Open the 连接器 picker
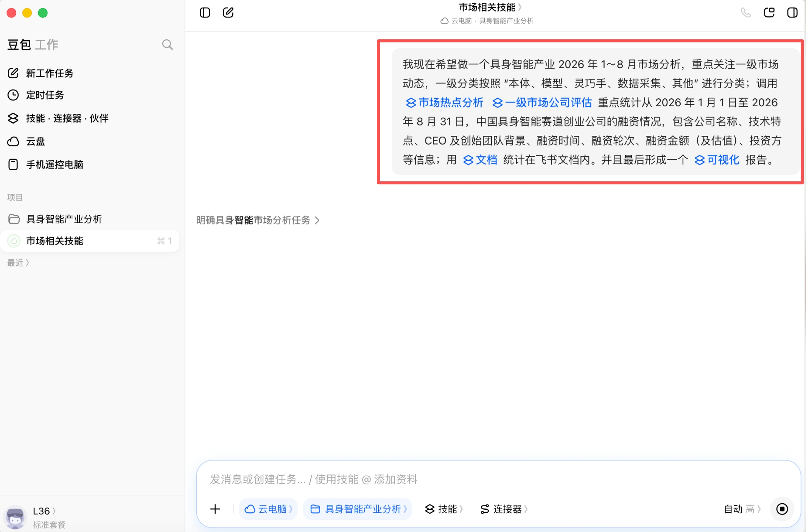806x532 pixels. pyautogui.click(x=504, y=509)
